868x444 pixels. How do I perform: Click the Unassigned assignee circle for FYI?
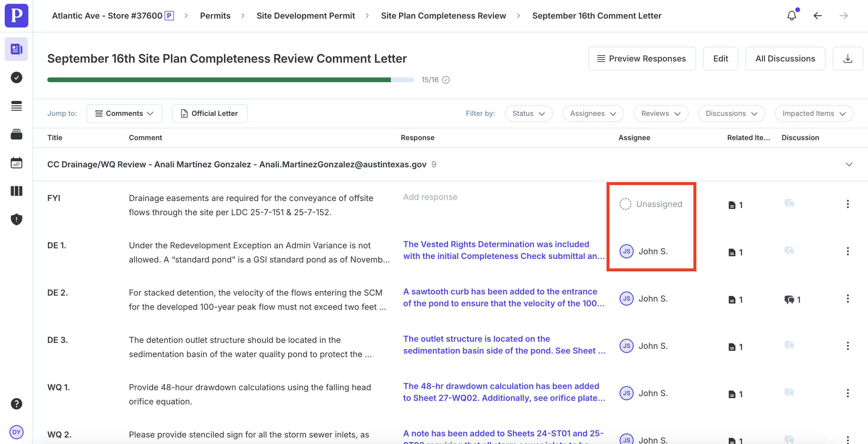click(625, 204)
